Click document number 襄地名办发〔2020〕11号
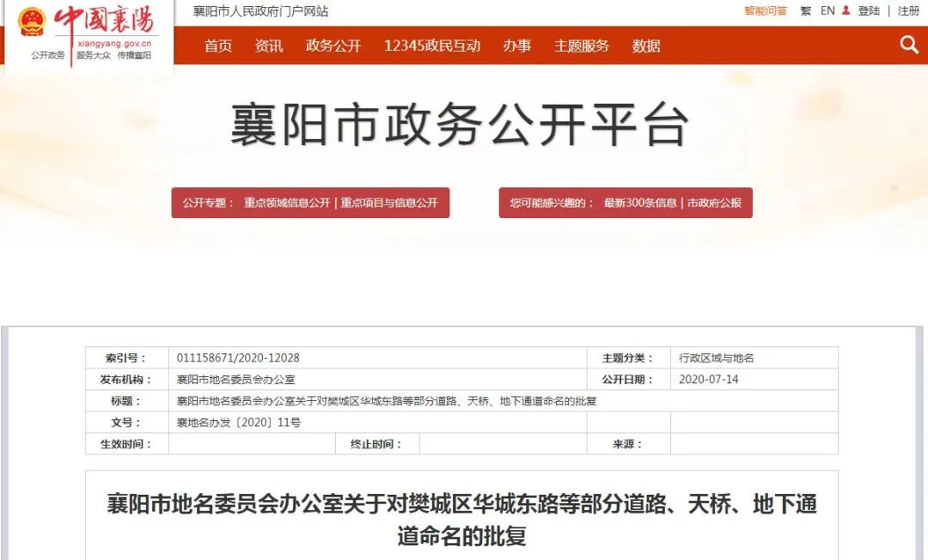The width and height of the screenshot is (928, 560). (239, 423)
